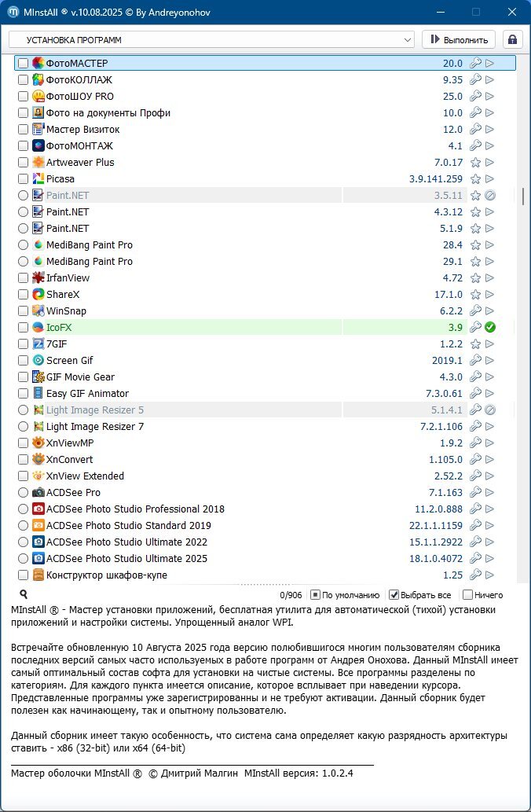Click the blocked icon in Light Image Resizer 5 row

click(490, 410)
